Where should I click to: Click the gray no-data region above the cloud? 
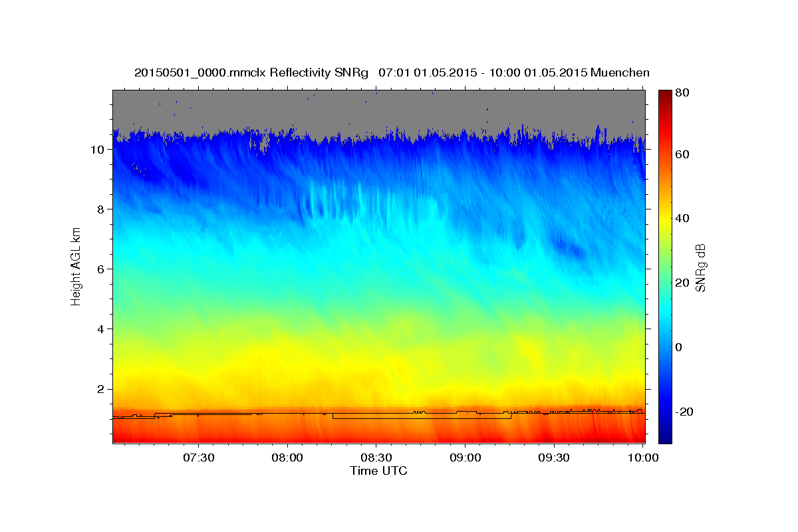(x=378, y=110)
